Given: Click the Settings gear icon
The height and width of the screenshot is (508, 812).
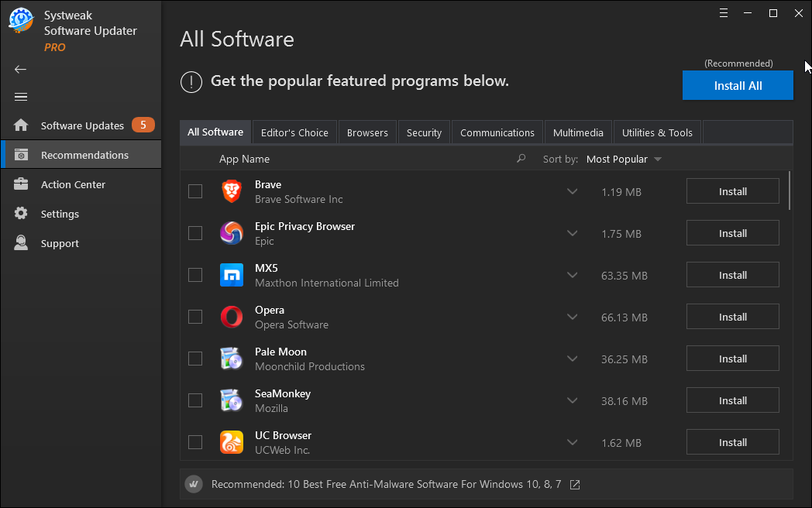Looking at the screenshot, I should point(21,213).
